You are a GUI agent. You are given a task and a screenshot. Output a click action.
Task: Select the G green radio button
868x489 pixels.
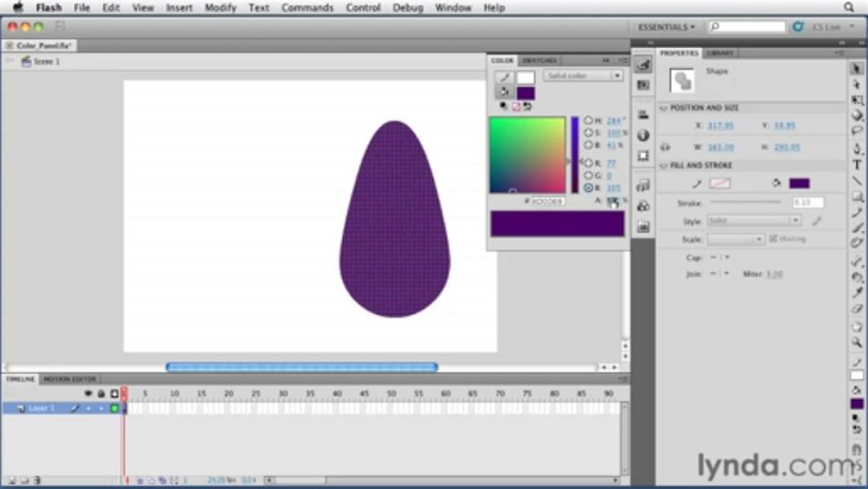pyautogui.click(x=588, y=175)
